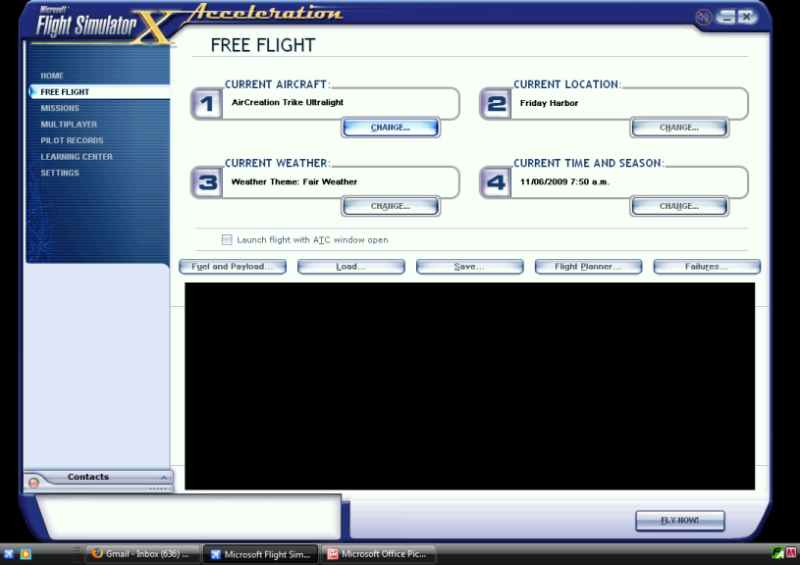The height and width of the screenshot is (565, 800).
Task: Click the red tray icon in the system tray
Action: (x=791, y=553)
